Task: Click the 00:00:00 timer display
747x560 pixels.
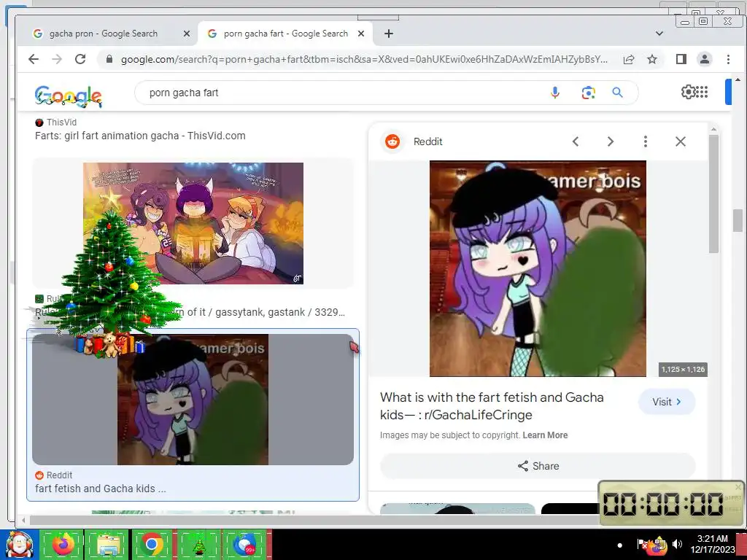Action: (662, 504)
